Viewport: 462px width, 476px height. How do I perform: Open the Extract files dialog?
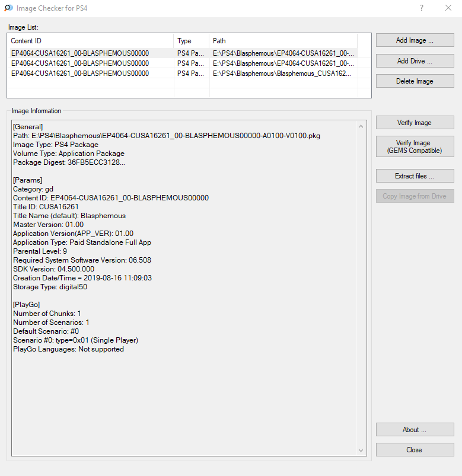(x=415, y=176)
